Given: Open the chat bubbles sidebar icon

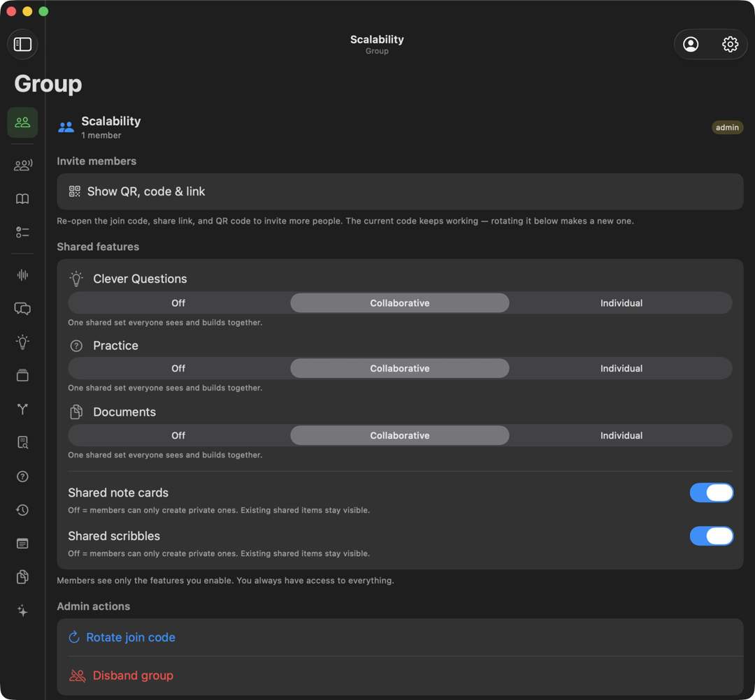Looking at the screenshot, I should (x=22, y=308).
